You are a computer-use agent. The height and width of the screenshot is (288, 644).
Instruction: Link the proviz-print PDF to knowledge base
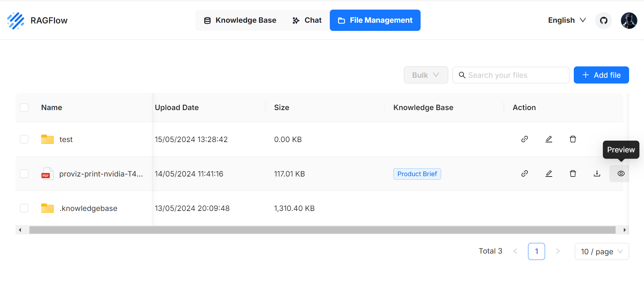pyautogui.click(x=524, y=174)
